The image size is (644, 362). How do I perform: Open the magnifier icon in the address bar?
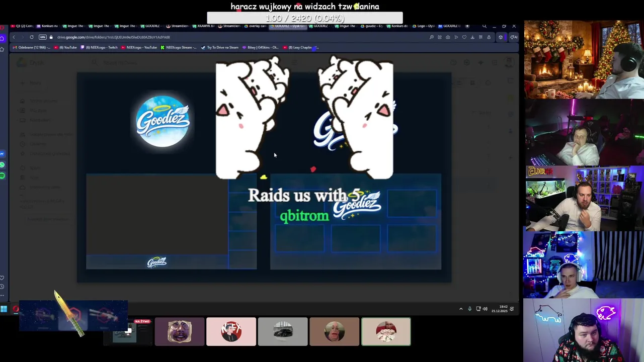coord(431,37)
